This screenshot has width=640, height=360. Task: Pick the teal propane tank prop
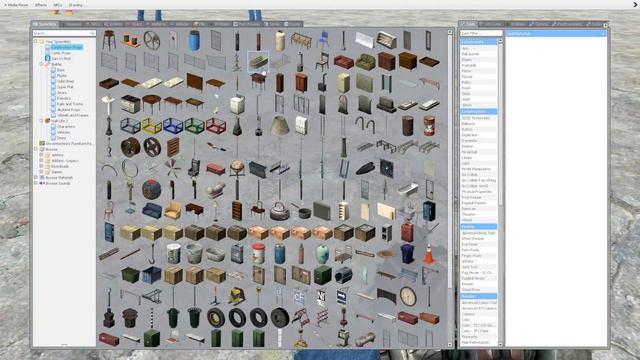(322, 254)
